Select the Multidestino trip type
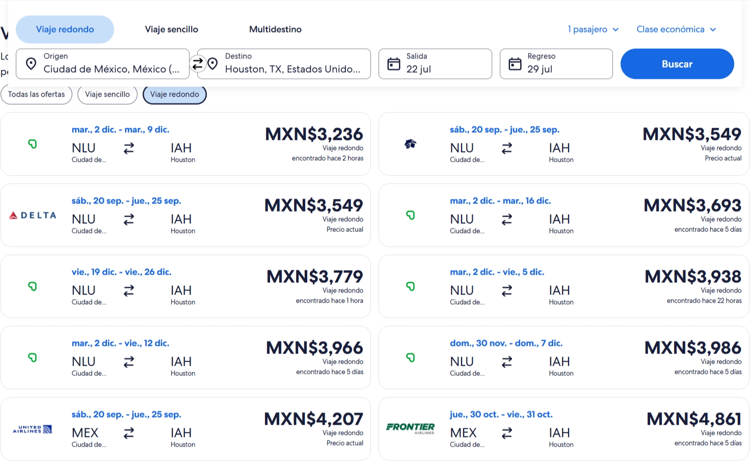 (x=275, y=29)
